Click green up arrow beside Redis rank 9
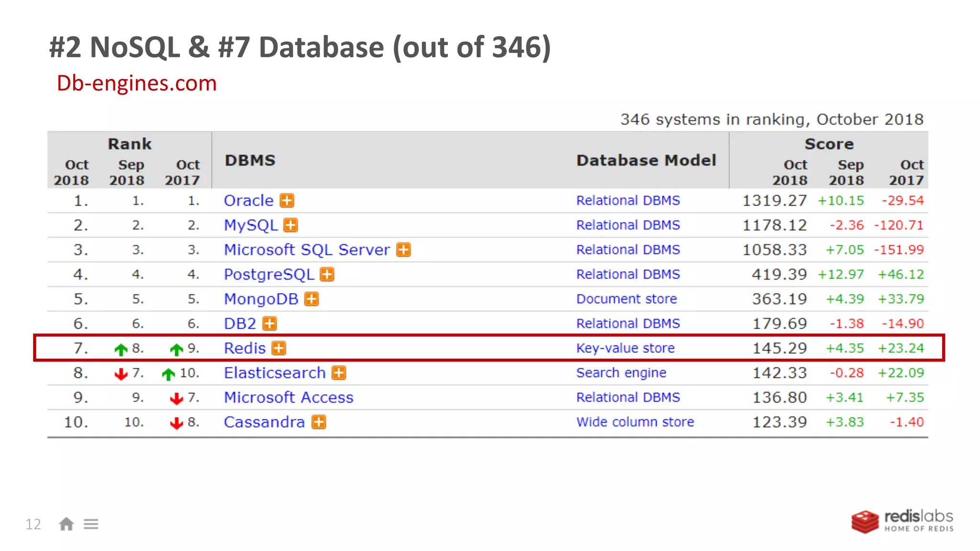980x551 pixels. pyautogui.click(x=177, y=350)
